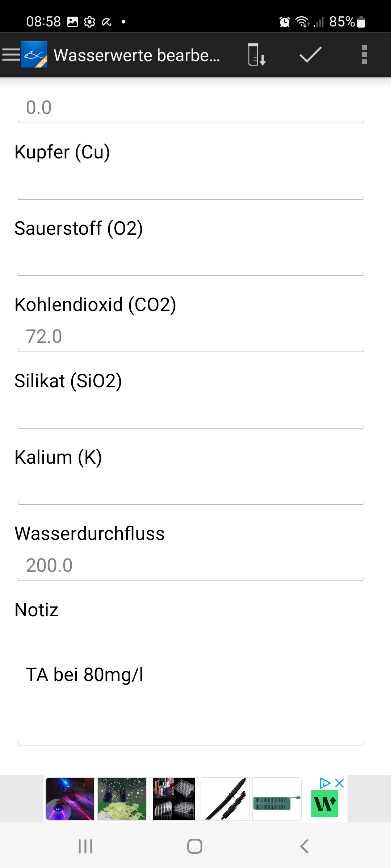Viewport: 391px width, 868px height.
Task: Open the glowing stars ad thumbnail
Action: tap(122, 799)
